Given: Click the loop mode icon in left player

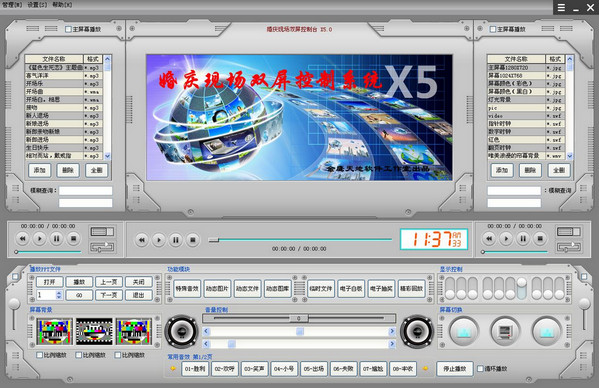Looking at the screenshot, I should pyautogui.click(x=102, y=247).
